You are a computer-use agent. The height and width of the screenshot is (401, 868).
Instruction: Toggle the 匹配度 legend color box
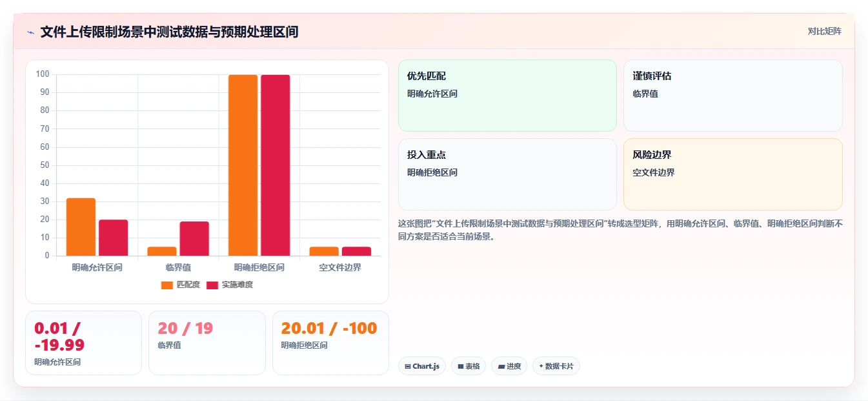tap(167, 285)
